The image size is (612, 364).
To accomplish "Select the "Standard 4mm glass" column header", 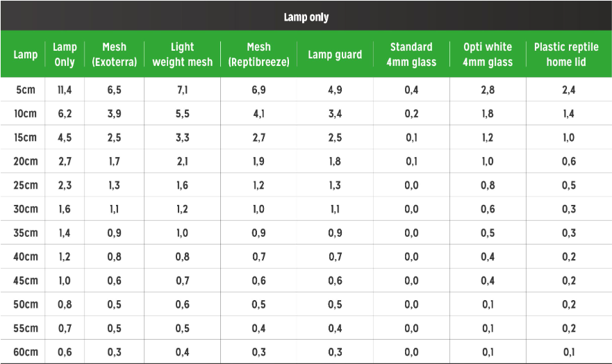I will pyautogui.click(x=411, y=55).
